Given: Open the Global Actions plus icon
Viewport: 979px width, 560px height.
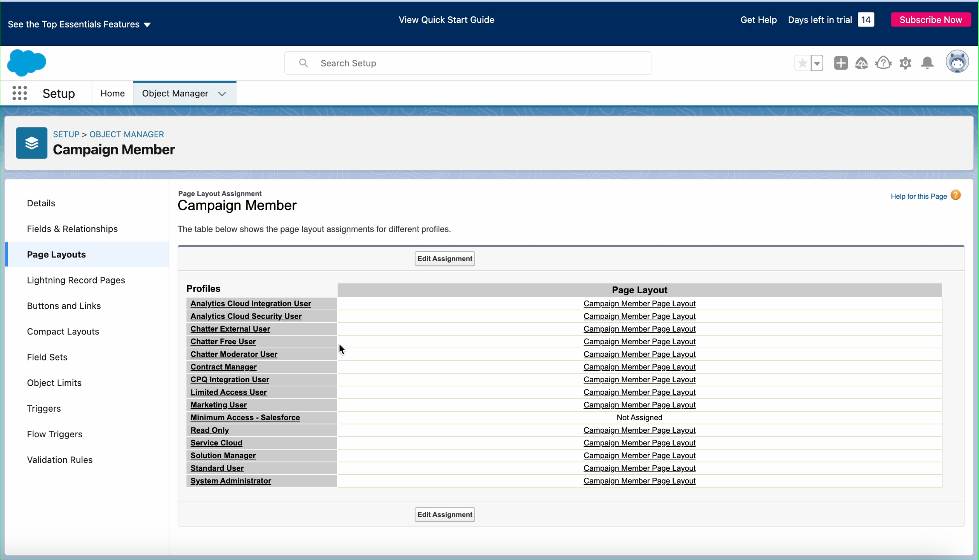Looking at the screenshot, I should point(841,63).
